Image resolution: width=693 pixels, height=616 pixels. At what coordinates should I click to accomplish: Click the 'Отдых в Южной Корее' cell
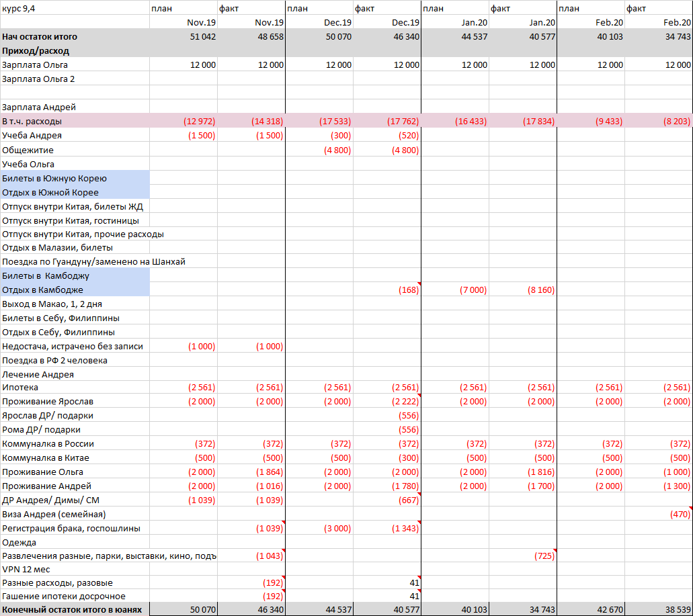(x=75, y=192)
